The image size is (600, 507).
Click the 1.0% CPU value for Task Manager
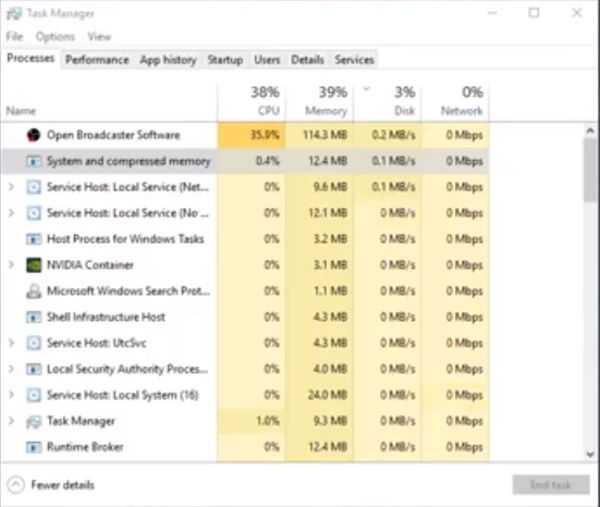click(x=268, y=421)
